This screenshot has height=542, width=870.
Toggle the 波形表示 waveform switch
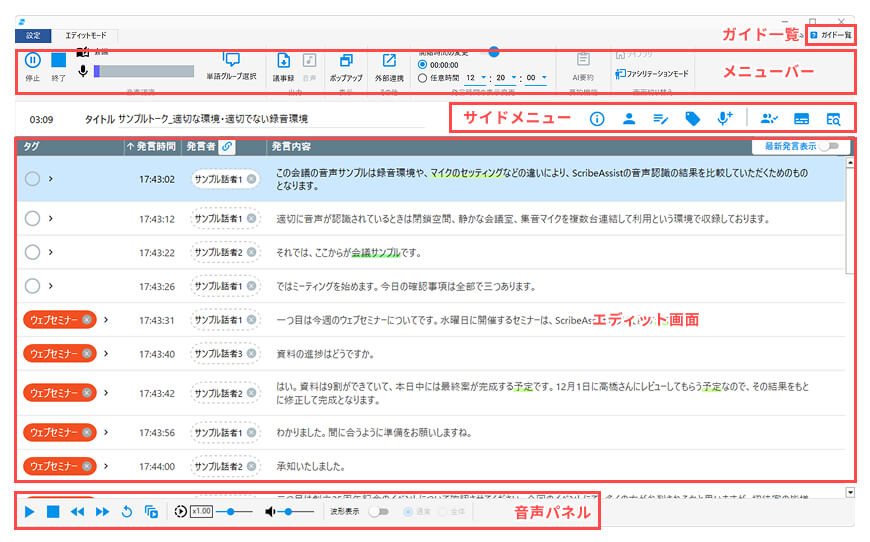point(380,511)
